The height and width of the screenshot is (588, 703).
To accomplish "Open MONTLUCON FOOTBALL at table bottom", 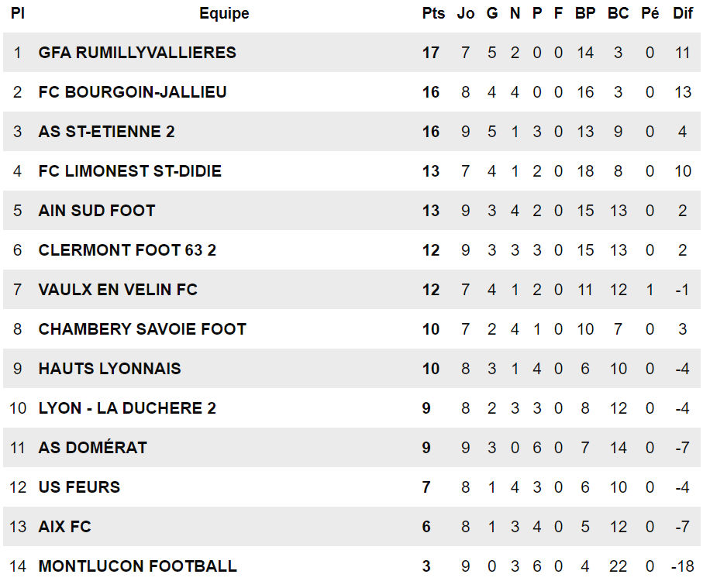I will pos(138,566).
